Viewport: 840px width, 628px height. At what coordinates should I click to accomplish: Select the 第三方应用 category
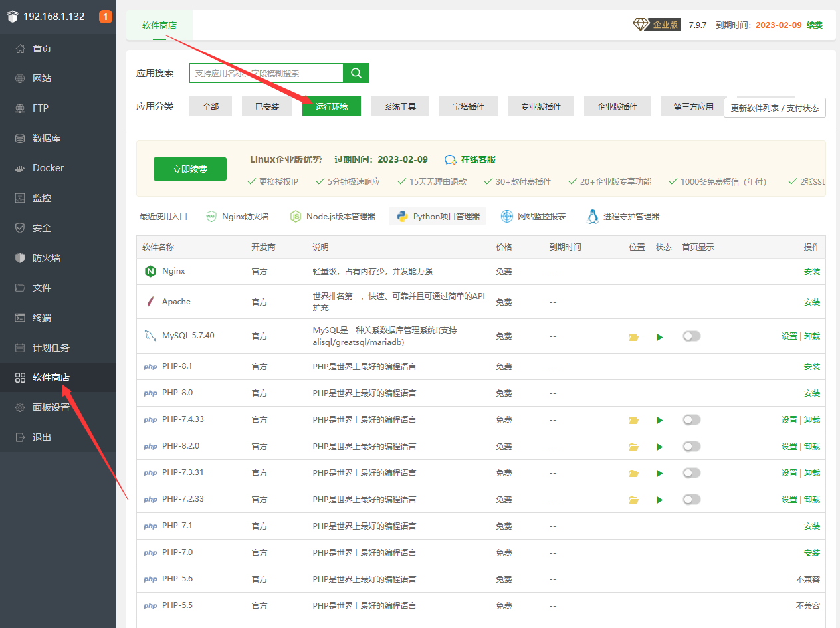pos(692,106)
